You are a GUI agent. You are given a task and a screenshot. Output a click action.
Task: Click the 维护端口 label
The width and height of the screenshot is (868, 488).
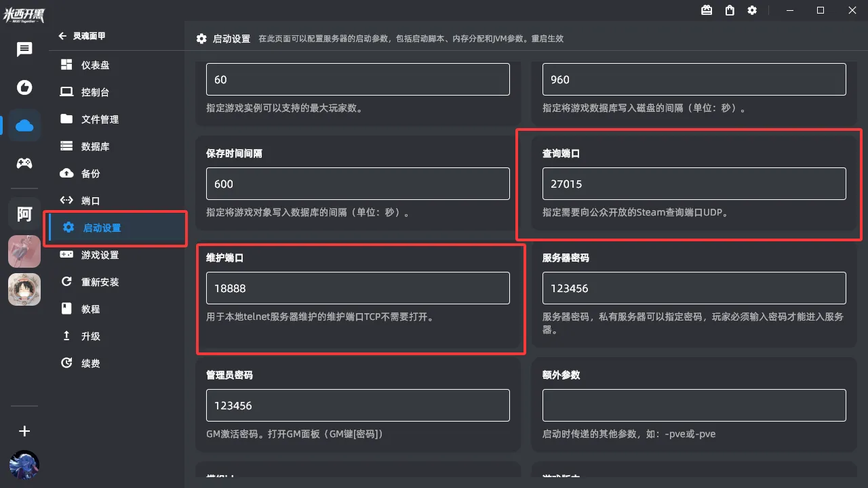tap(224, 258)
